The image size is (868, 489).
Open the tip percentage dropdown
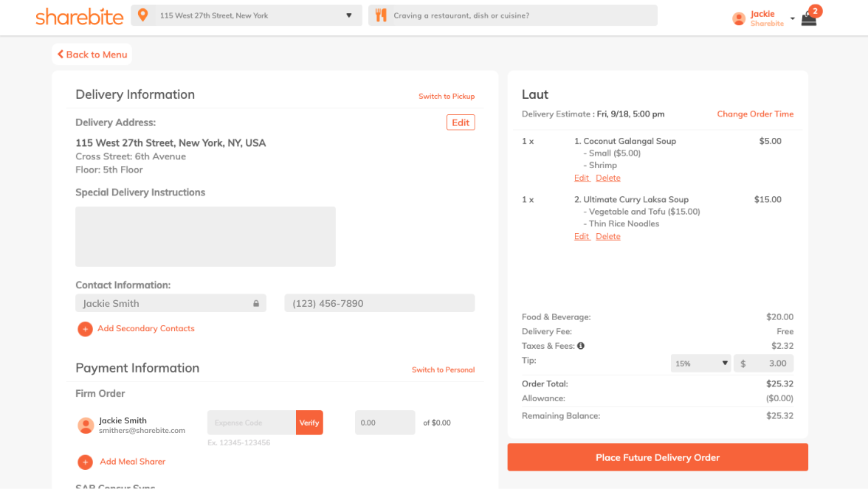coord(700,364)
